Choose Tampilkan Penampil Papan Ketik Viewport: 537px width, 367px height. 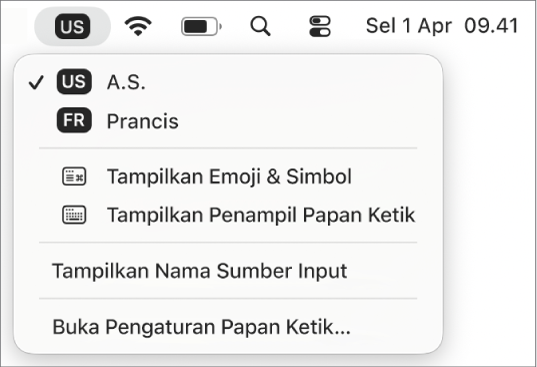tap(228, 215)
